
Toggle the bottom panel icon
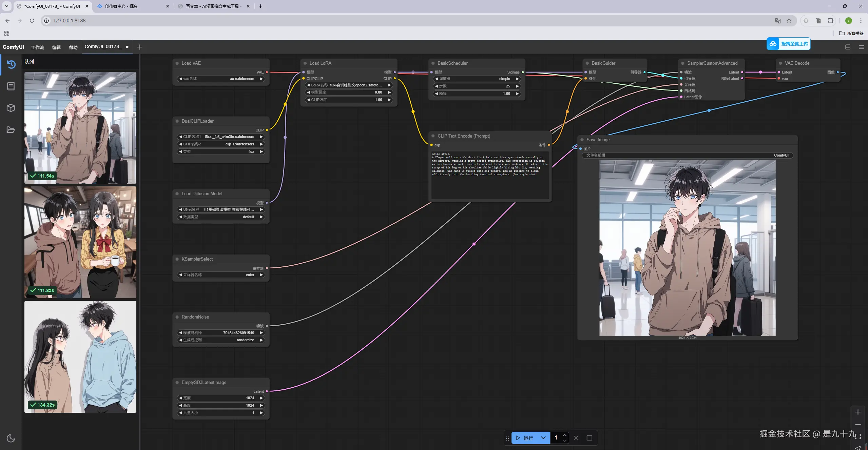tap(848, 47)
